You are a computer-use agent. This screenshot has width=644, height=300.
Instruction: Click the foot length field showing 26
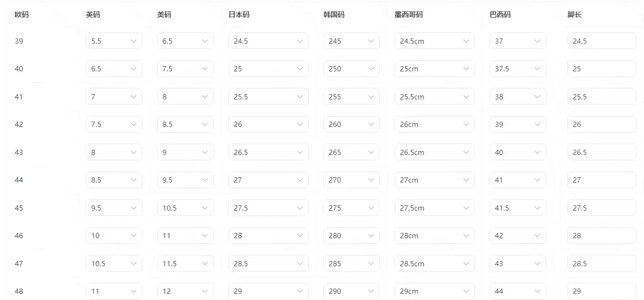602,125
